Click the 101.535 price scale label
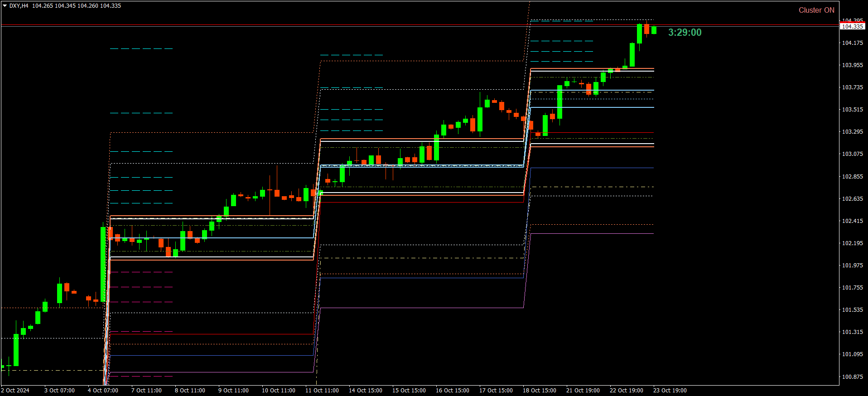Image resolution: width=868 pixels, height=396 pixels. pyautogui.click(x=852, y=310)
